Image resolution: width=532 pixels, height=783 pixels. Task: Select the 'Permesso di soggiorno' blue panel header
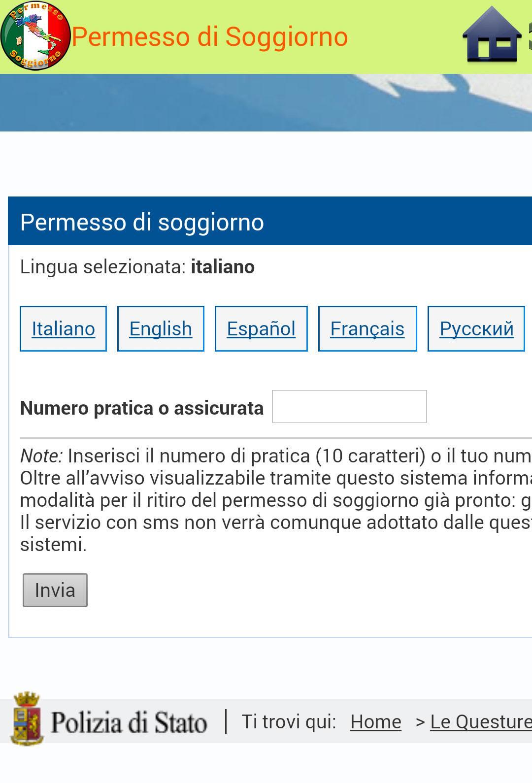(142, 222)
